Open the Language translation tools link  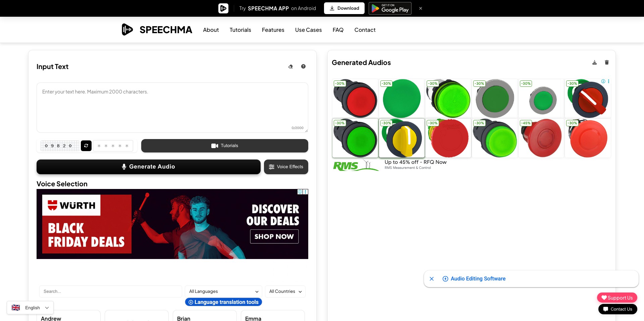point(223,302)
